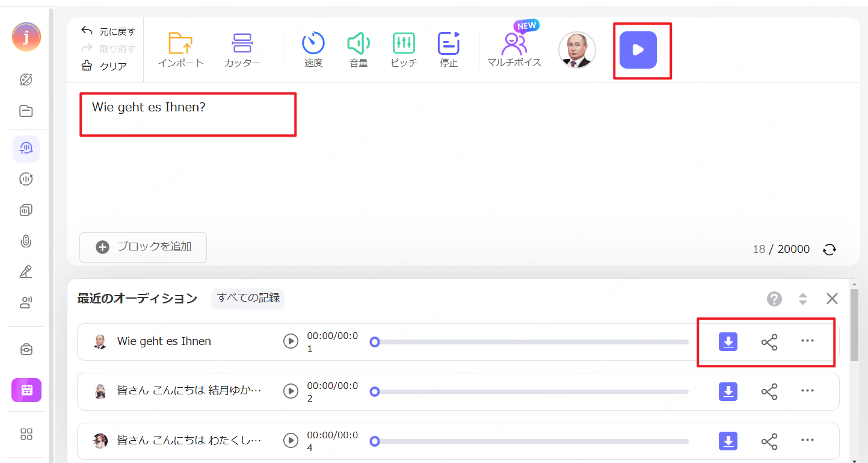This screenshot has width=868, height=463.
Task: Play the Wie geht es Ihnen audition
Action: point(291,341)
